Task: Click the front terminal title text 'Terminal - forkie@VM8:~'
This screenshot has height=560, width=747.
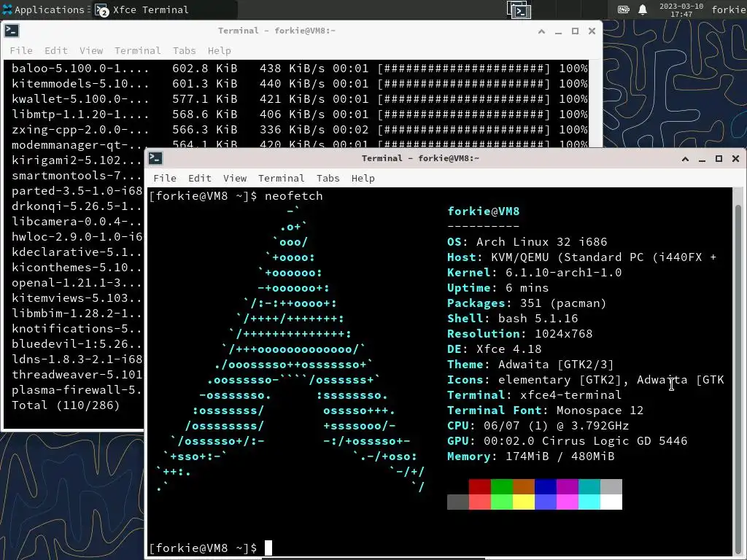Action: pos(420,158)
